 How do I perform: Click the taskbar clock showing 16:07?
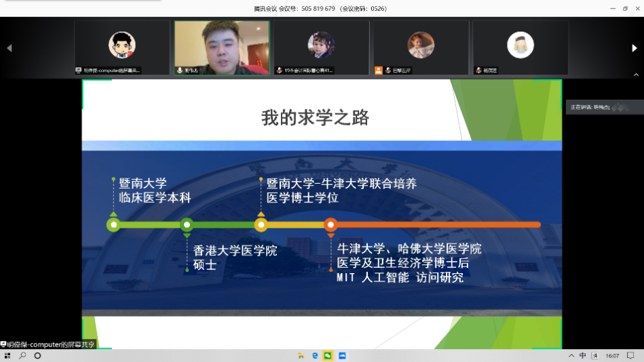612,355
